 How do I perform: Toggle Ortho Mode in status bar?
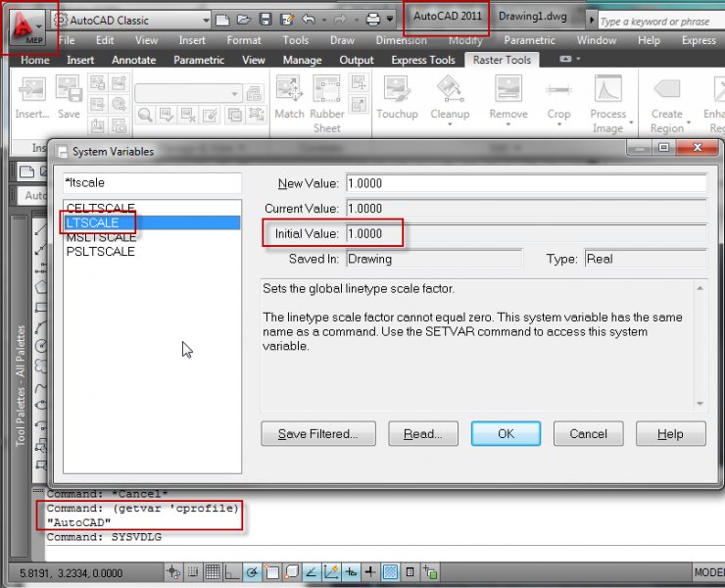click(x=231, y=572)
